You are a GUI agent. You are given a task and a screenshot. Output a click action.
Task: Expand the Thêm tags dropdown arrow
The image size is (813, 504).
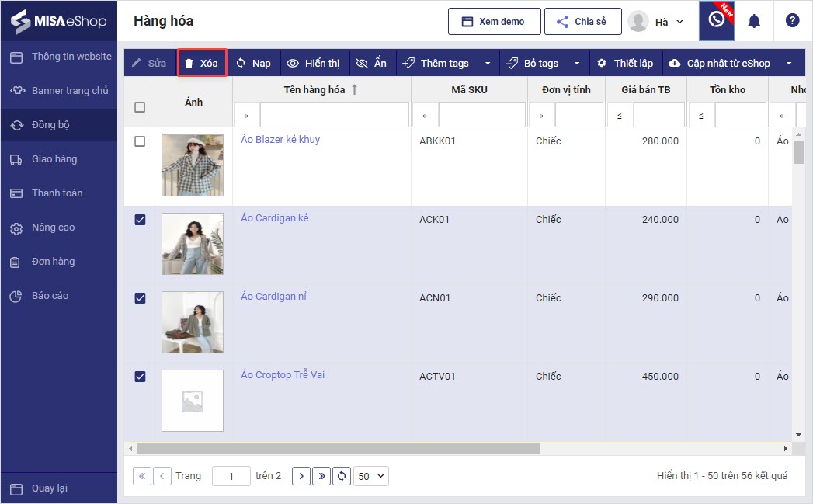pos(488,64)
